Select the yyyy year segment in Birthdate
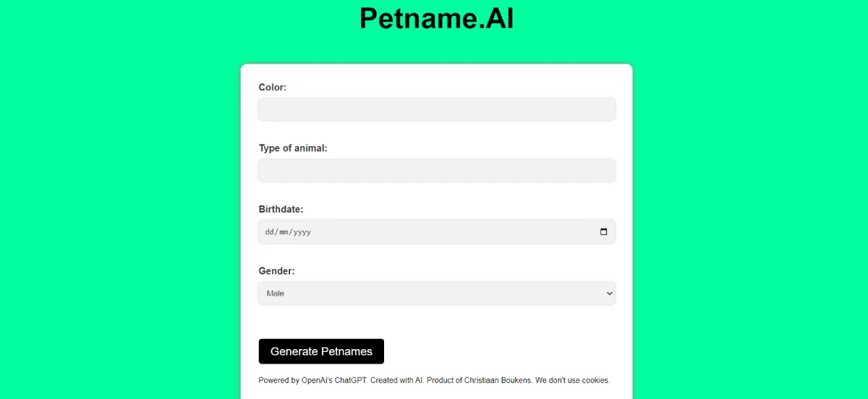The height and width of the screenshot is (399, 868). (302, 232)
